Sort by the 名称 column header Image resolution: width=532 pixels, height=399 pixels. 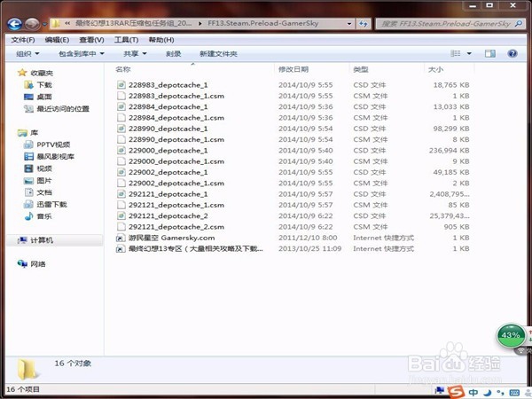pyautogui.click(x=123, y=69)
